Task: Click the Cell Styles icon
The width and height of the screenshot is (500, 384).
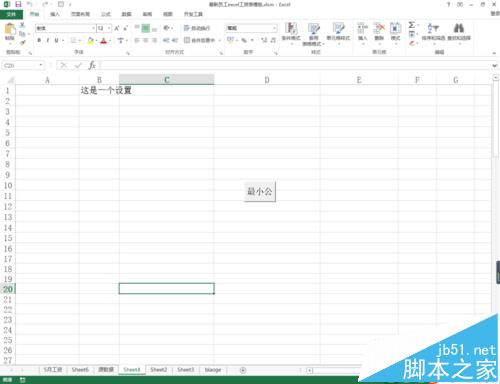Action: [x=338, y=29]
